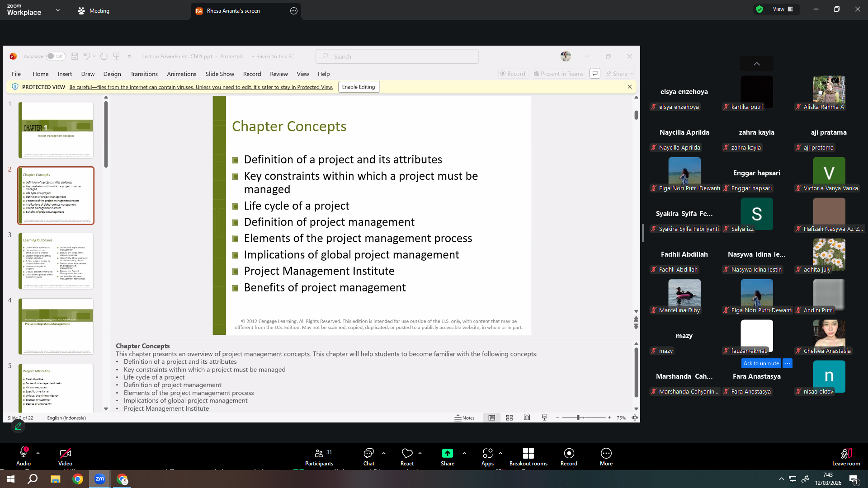868x488 pixels.
Task: Click the PowerPoint Search box
Action: click(397, 56)
